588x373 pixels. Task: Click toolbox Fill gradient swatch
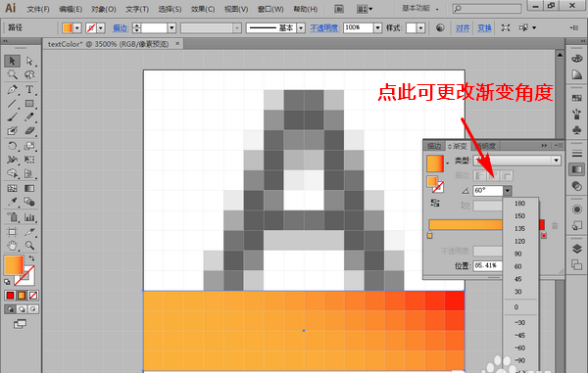(x=14, y=265)
